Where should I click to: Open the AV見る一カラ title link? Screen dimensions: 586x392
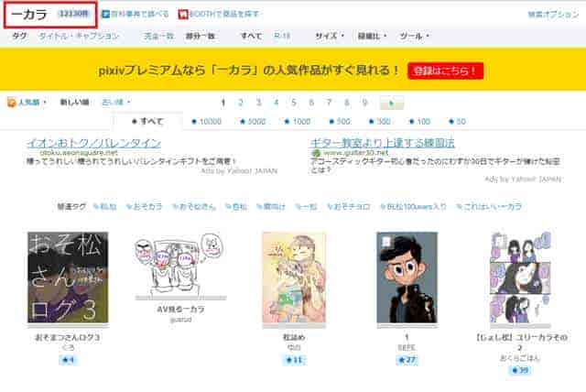(180, 310)
